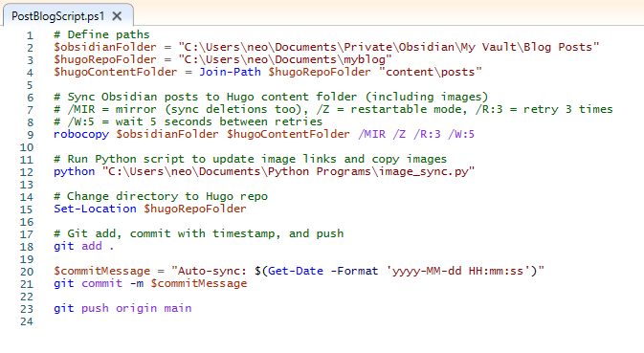Click the $commitMessage variable on line 20
Image resolution: width=644 pixels, height=353 pixels.
101,271
